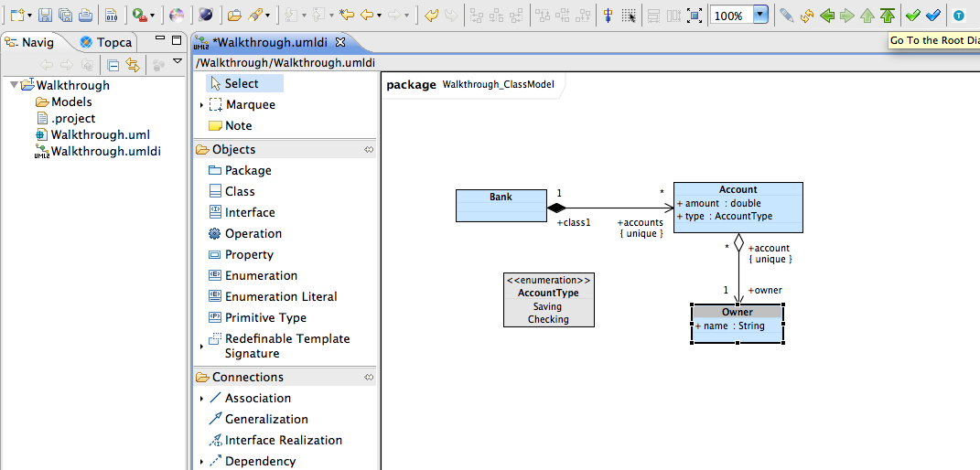Select Walkthrough.umldi in Navigator tree
This screenshot has width=980, height=470.
coord(98,151)
